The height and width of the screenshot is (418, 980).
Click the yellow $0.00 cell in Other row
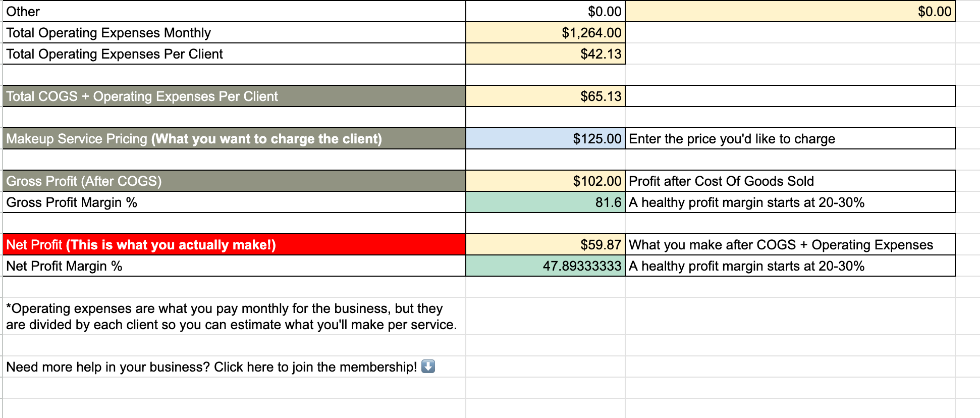pyautogui.click(x=790, y=12)
